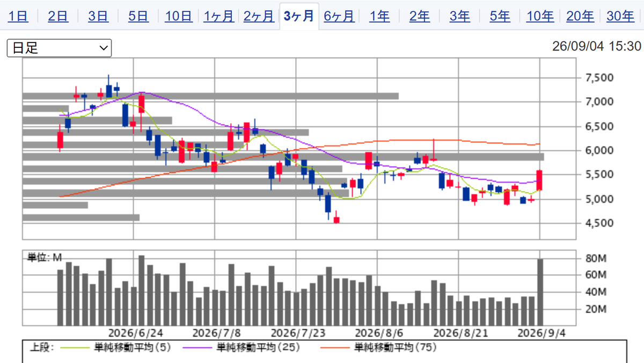Show the 20年 chart range

pyautogui.click(x=580, y=16)
